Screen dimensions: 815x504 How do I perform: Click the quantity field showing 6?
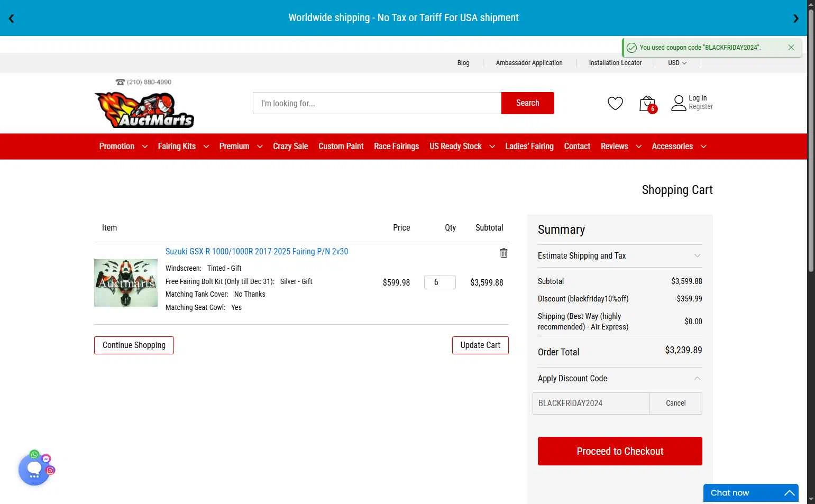pos(440,282)
